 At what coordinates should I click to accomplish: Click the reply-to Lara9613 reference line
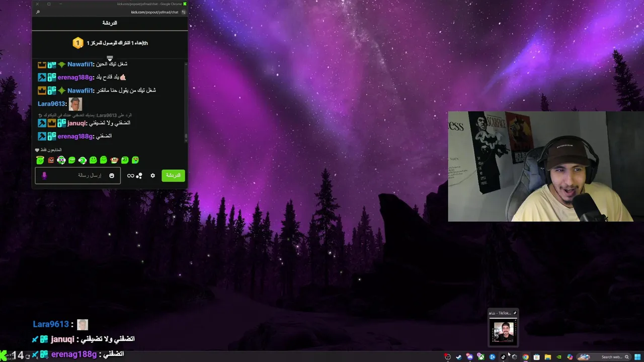(86, 115)
